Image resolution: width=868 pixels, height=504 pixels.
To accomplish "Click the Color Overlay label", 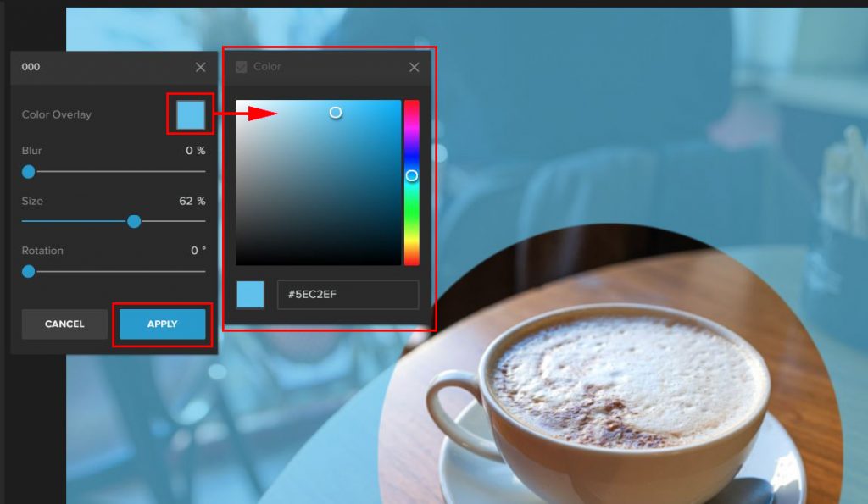I will 57,114.
